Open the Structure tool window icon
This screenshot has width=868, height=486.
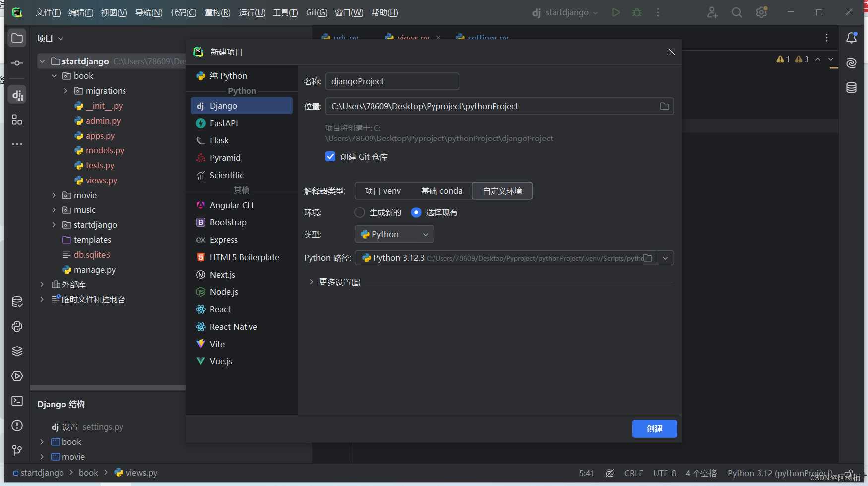(x=17, y=120)
